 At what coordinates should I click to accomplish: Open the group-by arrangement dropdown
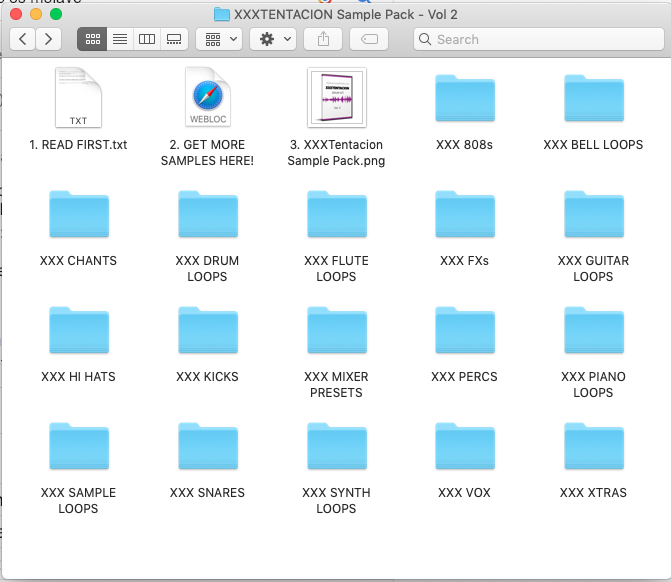tap(219, 39)
